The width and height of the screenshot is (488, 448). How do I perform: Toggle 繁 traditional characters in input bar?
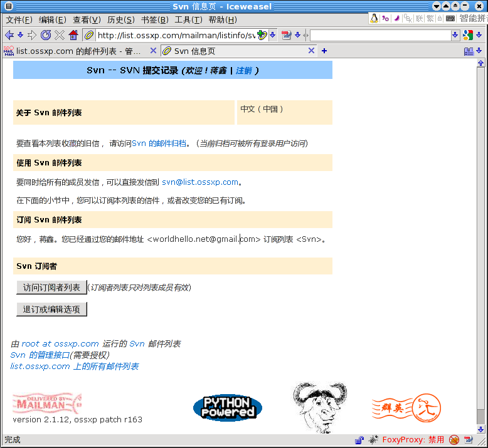click(430, 18)
